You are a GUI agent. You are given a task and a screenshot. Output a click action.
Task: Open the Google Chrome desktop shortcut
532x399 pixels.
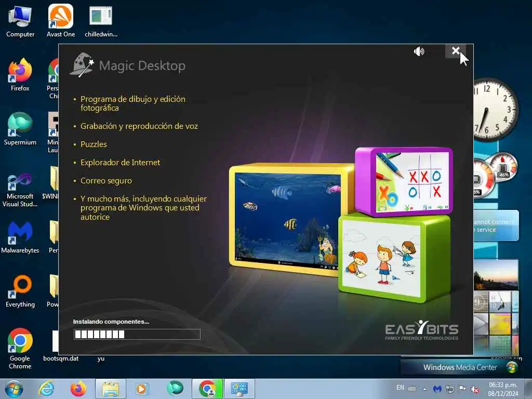tap(20, 349)
